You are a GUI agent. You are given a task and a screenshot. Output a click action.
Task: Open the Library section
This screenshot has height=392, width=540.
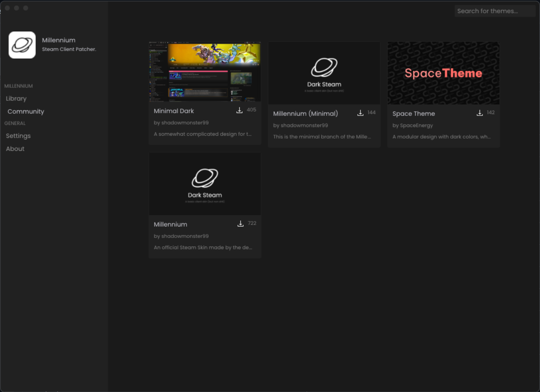click(16, 98)
